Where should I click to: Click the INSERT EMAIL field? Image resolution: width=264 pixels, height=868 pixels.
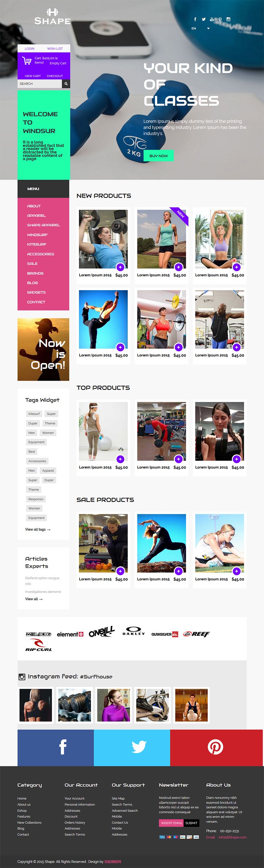coord(172,822)
